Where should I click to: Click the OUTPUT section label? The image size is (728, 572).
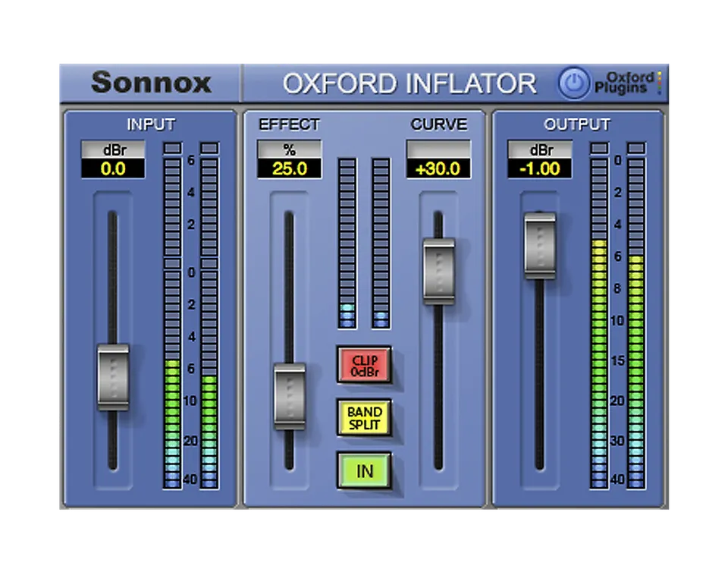577,124
